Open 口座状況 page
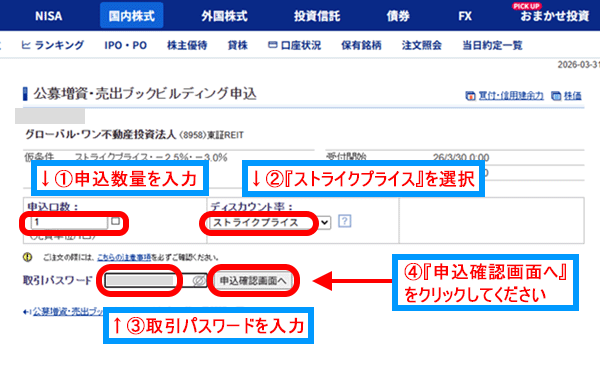Screen dimensions: 600x365 301,45
